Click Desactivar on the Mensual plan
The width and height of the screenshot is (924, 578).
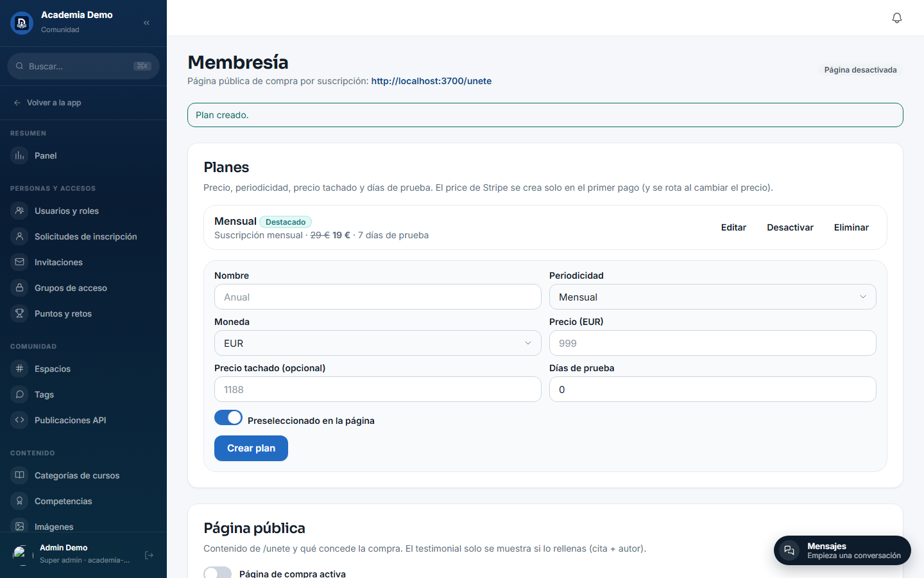point(790,227)
